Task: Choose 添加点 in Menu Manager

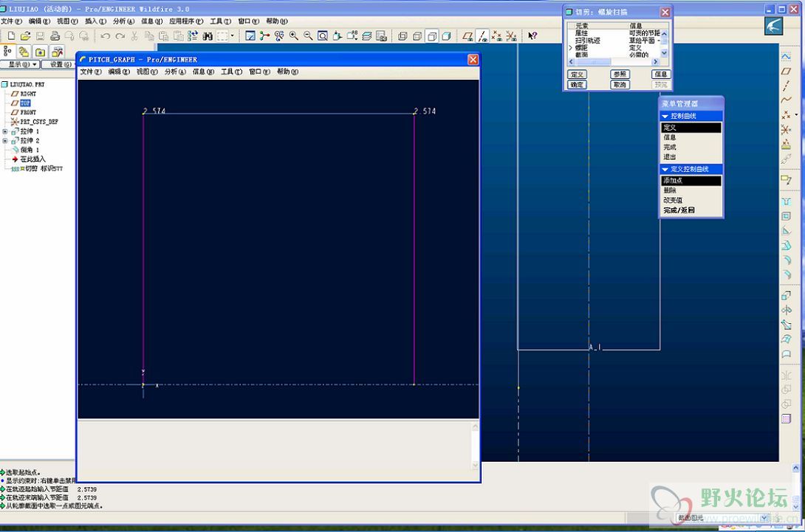Action: coord(691,181)
